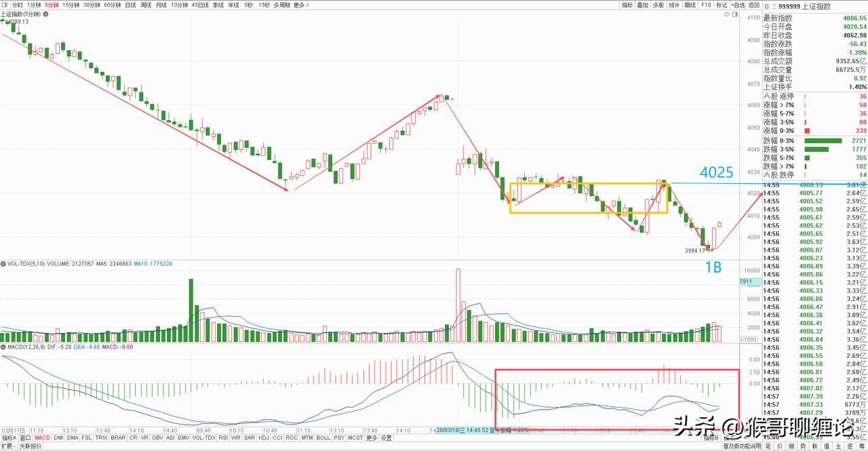Open the 关联报价 tab
The width and height of the screenshot is (868, 451).
pyautogui.click(x=31, y=446)
